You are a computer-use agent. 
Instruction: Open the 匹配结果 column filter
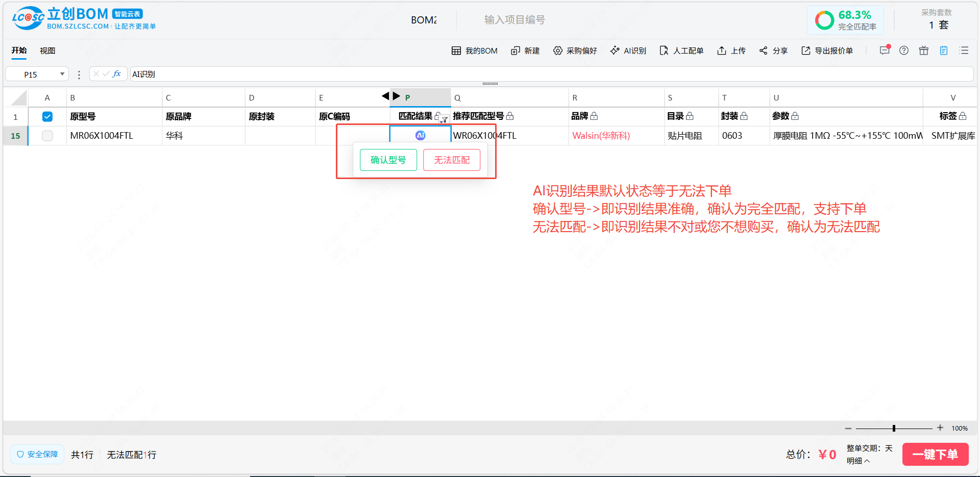point(445,119)
